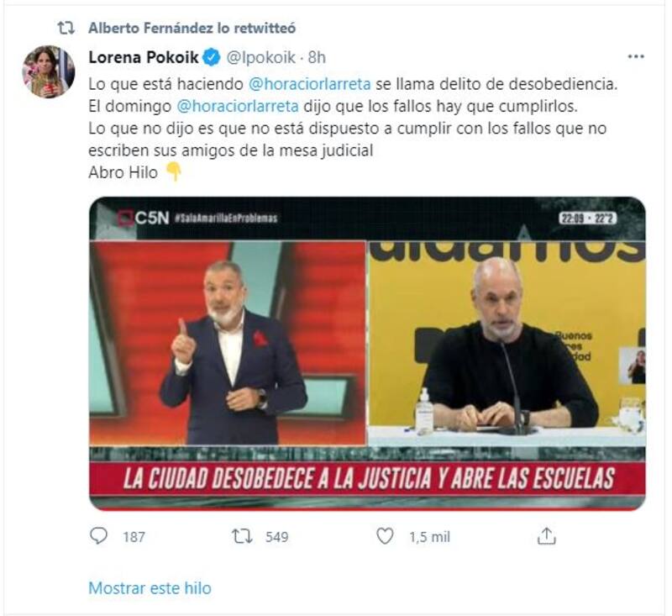This screenshot has height=616, width=672.
Task: Open the 8h timestamp link
Action: click(317, 57)
